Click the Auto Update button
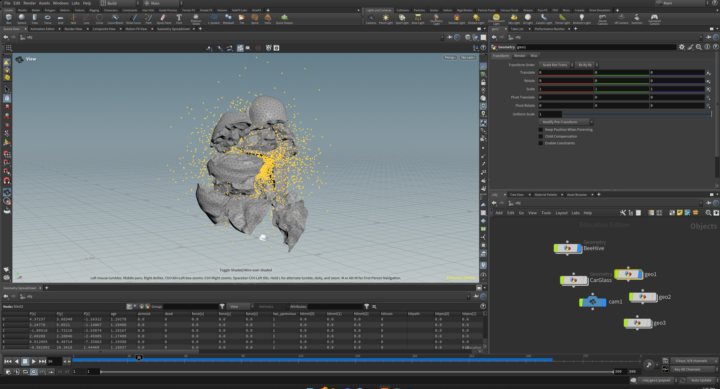Viewport: 720px width, 389px height. (701, 380)
